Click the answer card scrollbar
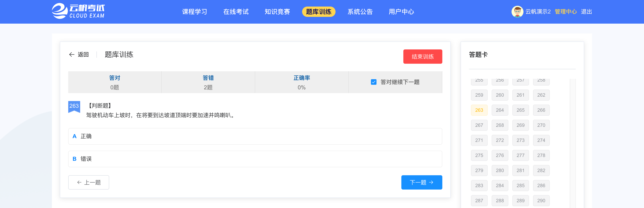Image resolution: width=644 pixels, height=208 pixels. pyautogui.click(x=573, y=143)
